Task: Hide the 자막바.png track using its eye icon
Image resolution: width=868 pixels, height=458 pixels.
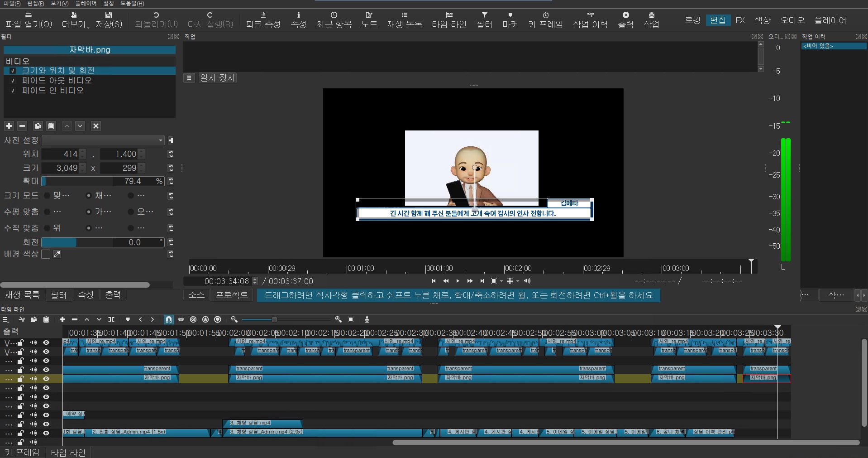Action: (x=46, y=379)
